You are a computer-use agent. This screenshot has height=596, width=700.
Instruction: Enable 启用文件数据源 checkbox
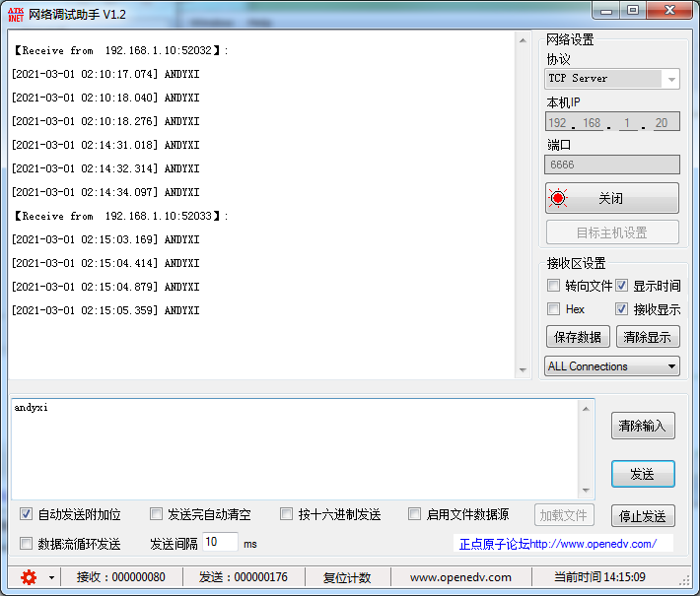point(414,514)
